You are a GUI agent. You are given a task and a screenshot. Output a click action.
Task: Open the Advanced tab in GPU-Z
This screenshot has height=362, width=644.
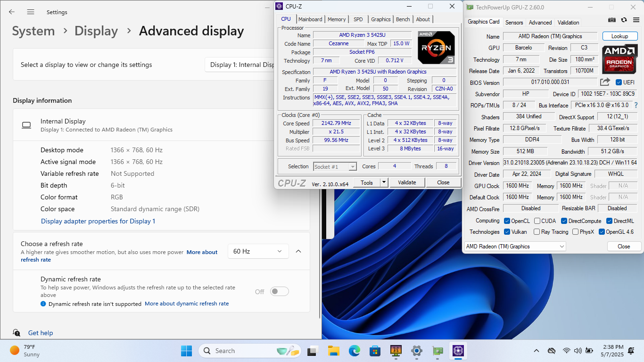[x=540, y=23]
